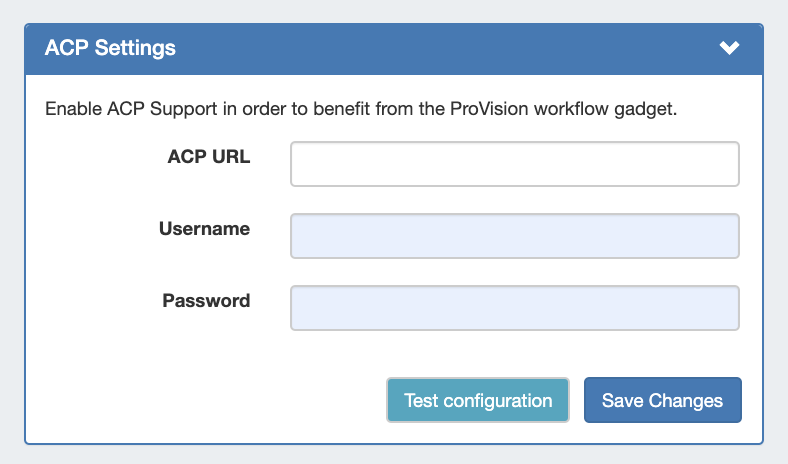Click into the Username text field
Screen dimensions: 788x464
(514, 236)
